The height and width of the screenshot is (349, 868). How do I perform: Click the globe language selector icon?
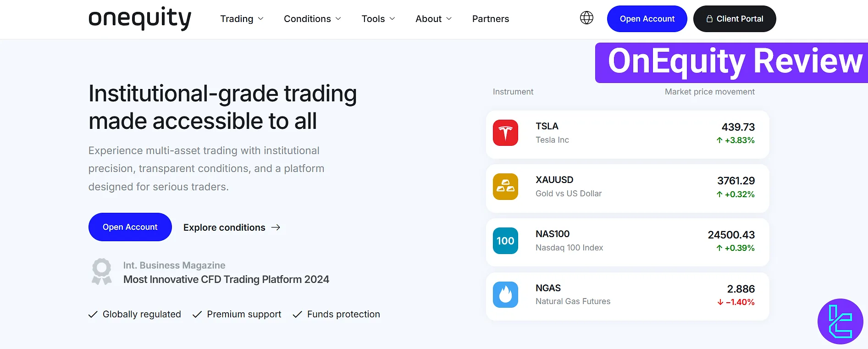click(x=586, y=18)
